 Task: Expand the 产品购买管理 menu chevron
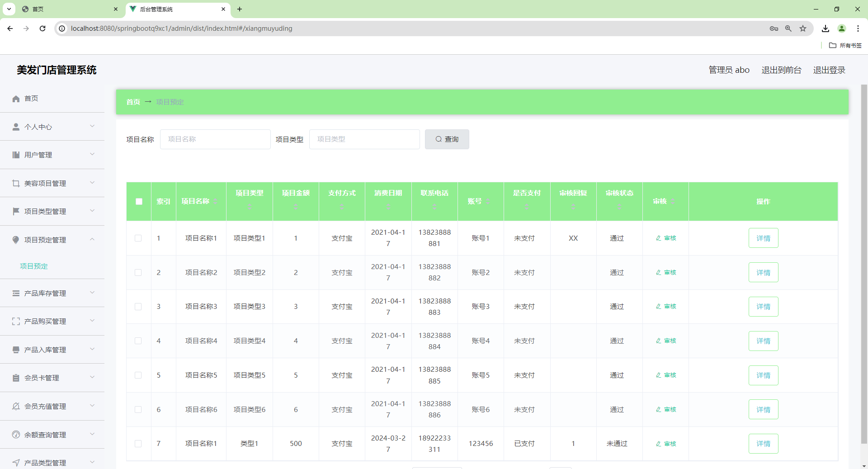point(92,321)
